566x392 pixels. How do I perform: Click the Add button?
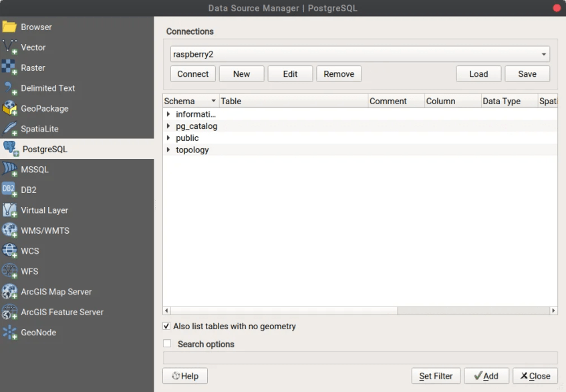click(486, 376)
